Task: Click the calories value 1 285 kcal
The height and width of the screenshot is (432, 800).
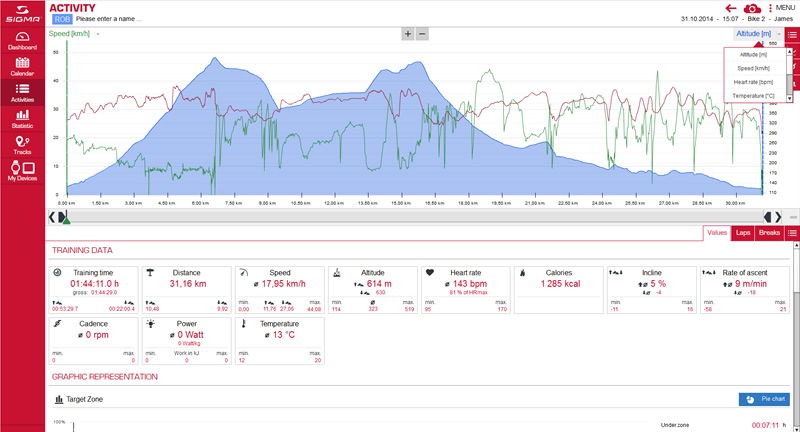Action: [x=560, y=284]
